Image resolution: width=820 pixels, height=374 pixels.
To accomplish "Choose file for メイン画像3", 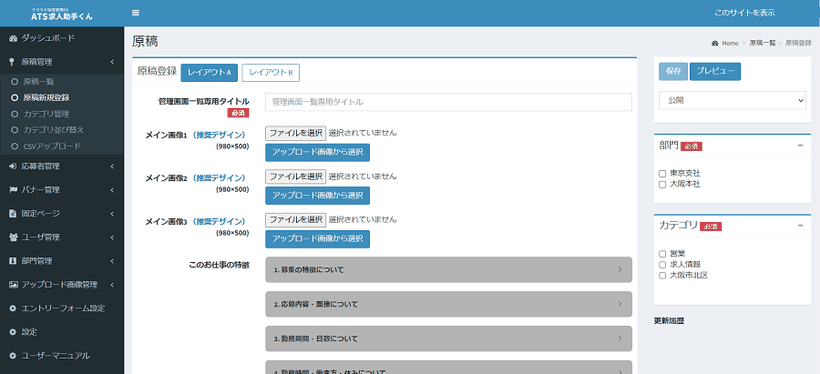I will click(295, 220).
